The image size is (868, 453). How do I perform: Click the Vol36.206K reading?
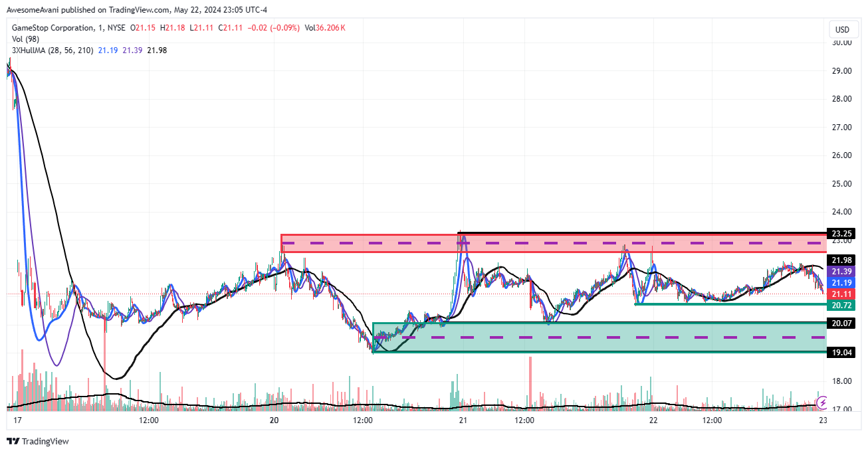point(324,28)
